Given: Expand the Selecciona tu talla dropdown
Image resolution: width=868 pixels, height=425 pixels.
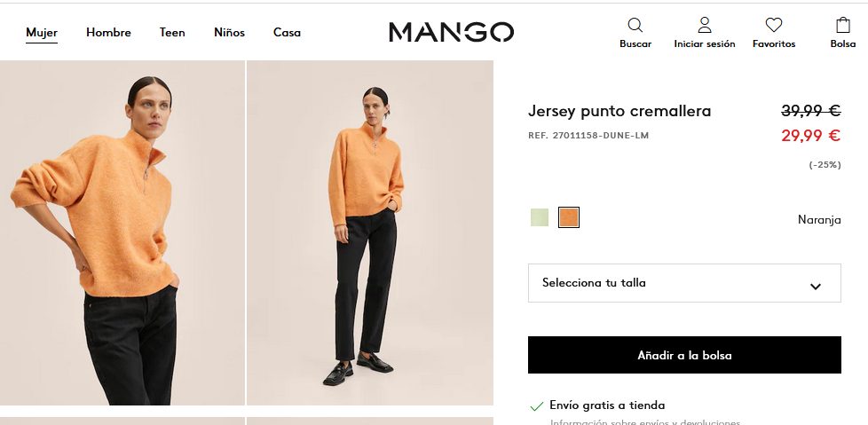Looking at the screenshot, I should (x=684, y=283).
